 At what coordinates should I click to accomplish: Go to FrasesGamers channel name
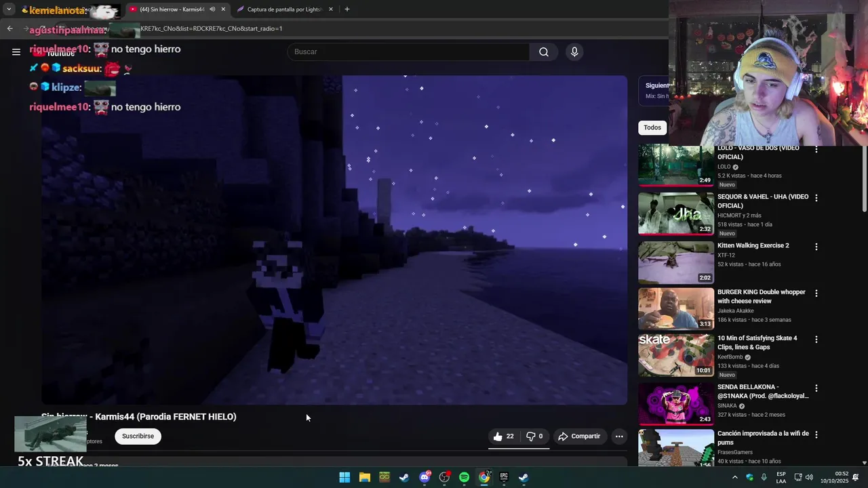point(735,452)
